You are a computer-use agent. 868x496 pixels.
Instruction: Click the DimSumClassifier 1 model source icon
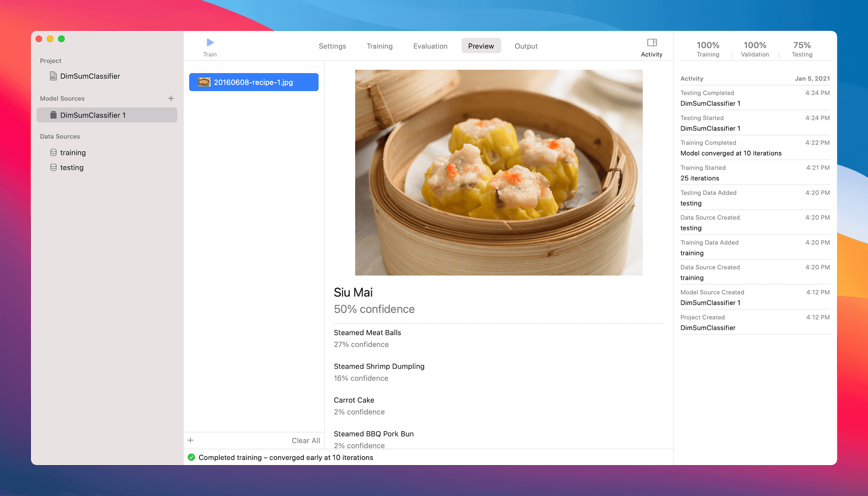53,115
